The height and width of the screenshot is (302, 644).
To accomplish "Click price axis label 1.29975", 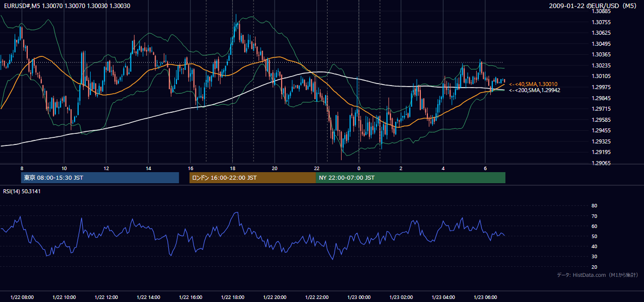I will click(x=602, y=87).
